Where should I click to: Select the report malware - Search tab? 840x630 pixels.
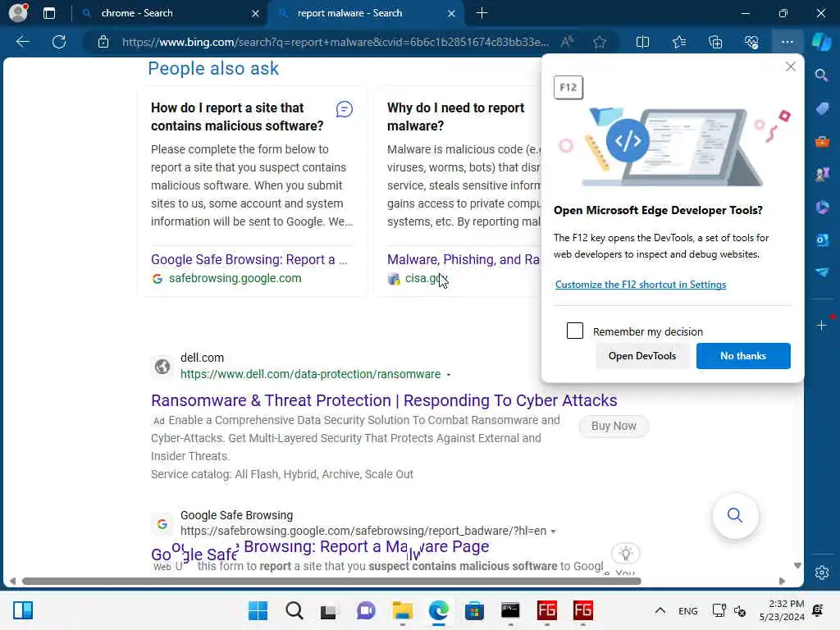point(366,13)
